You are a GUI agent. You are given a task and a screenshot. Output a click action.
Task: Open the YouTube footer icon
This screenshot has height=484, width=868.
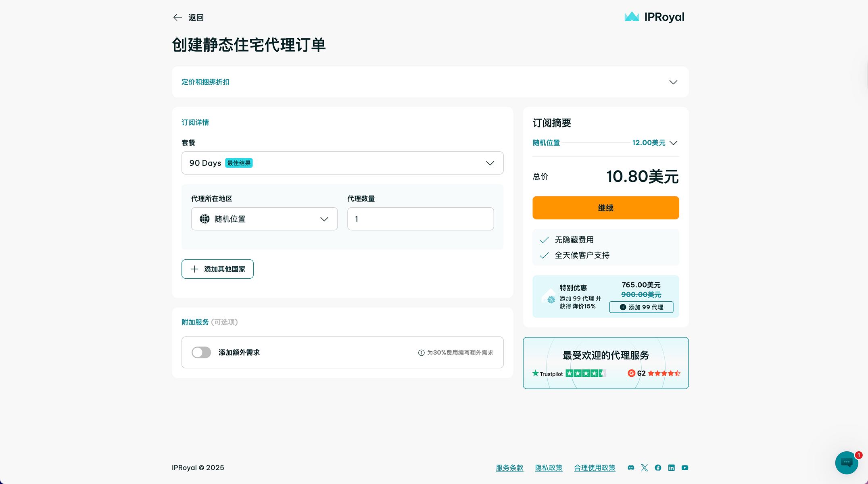point(685,468)
